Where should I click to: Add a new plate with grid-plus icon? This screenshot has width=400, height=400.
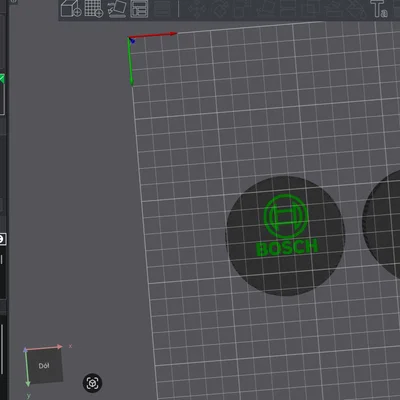94,9
